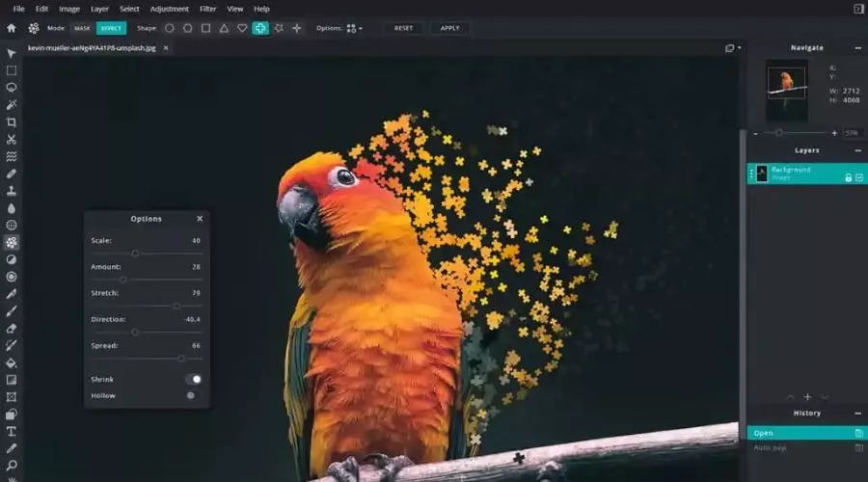Select the Blur droplet tool
The width and height of the screenshot is (868, 482).
[11, 208]
